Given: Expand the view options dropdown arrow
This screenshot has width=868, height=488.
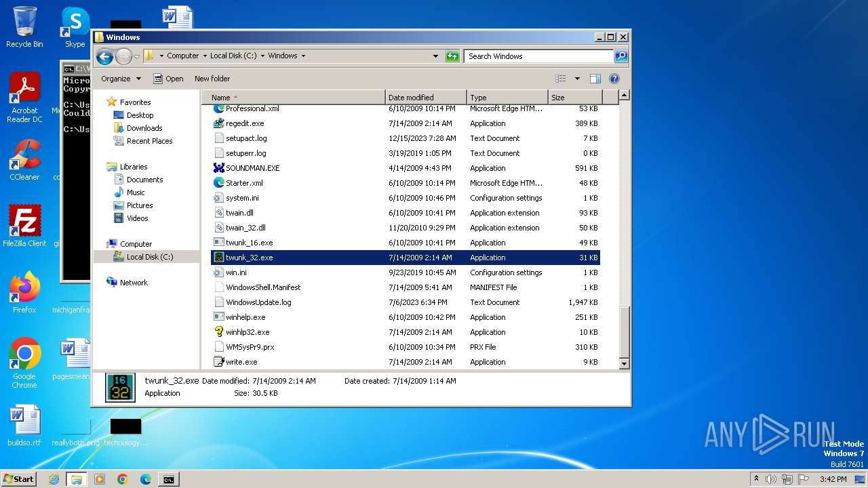Looking at the screenshot, I should (577, 79).
